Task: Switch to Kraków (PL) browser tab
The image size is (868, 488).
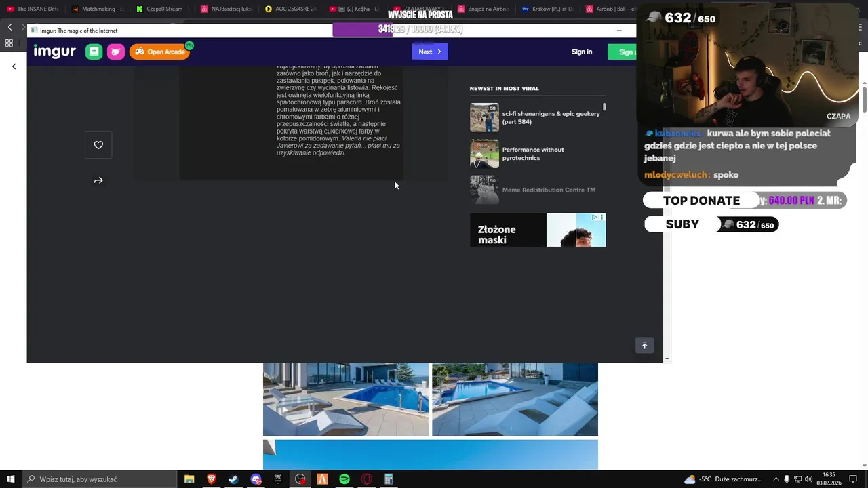Action: click(548, 9)
